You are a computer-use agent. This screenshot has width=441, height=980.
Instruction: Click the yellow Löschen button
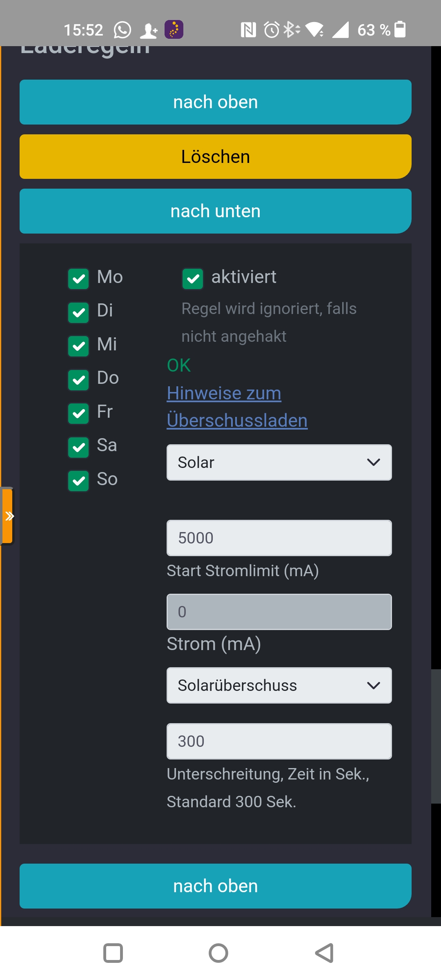point(216,157)
